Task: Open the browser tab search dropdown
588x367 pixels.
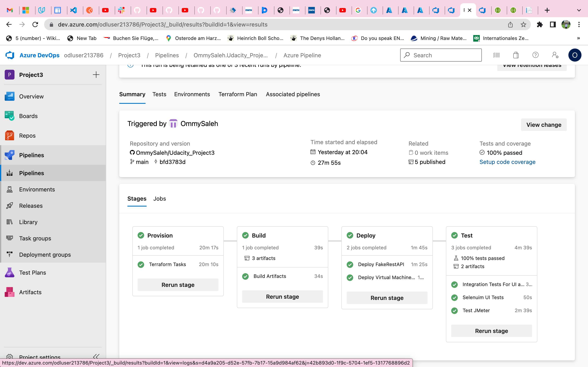Action: pos(579,10)
